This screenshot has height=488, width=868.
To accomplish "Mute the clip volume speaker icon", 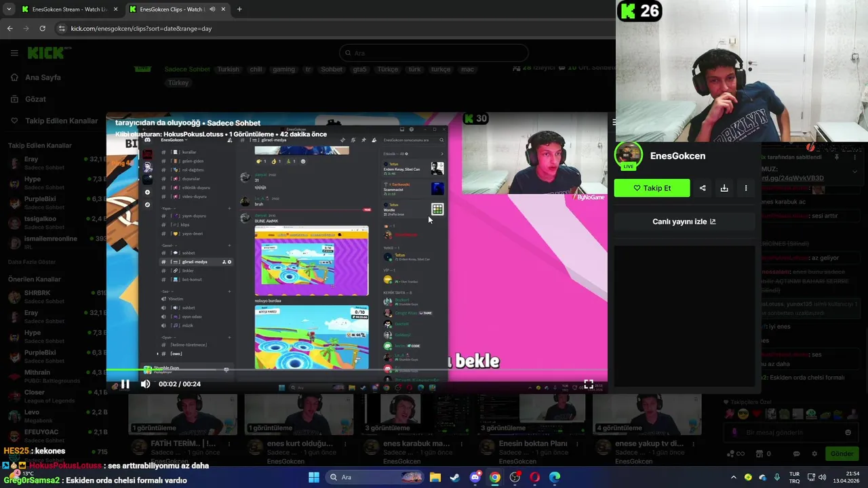I will [145, 384].
